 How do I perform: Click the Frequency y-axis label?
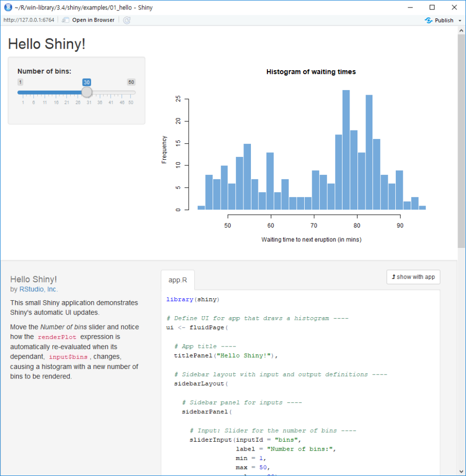(x=164, y=150)
